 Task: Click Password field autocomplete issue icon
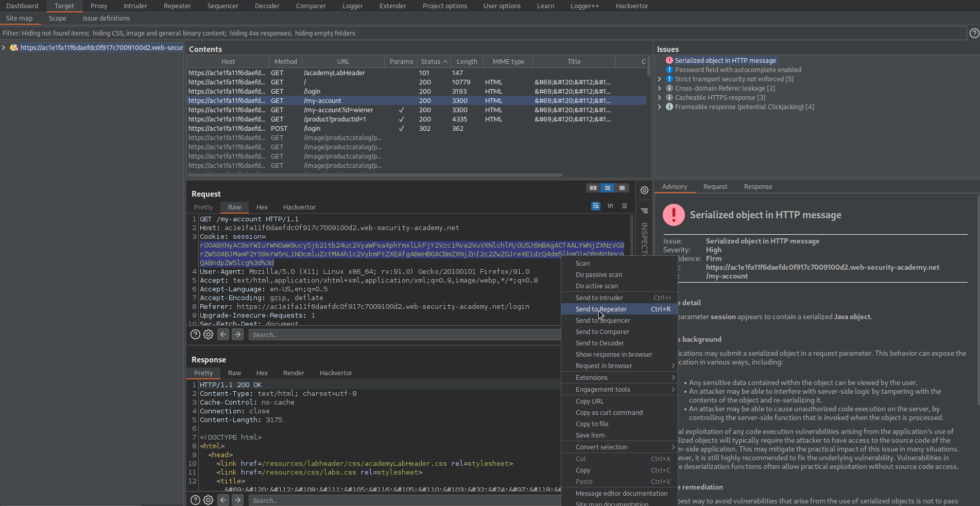[x=669, y=69]
